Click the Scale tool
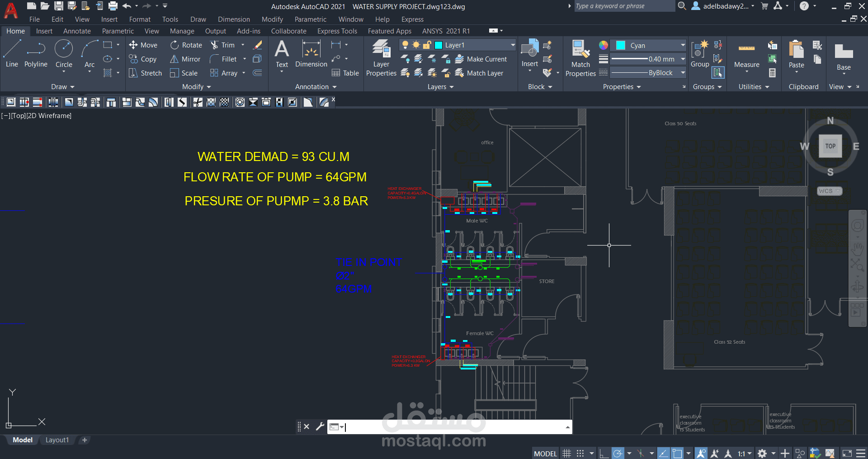Image resolution: width=868 pixels, height=459 pixels. (184, 73)
